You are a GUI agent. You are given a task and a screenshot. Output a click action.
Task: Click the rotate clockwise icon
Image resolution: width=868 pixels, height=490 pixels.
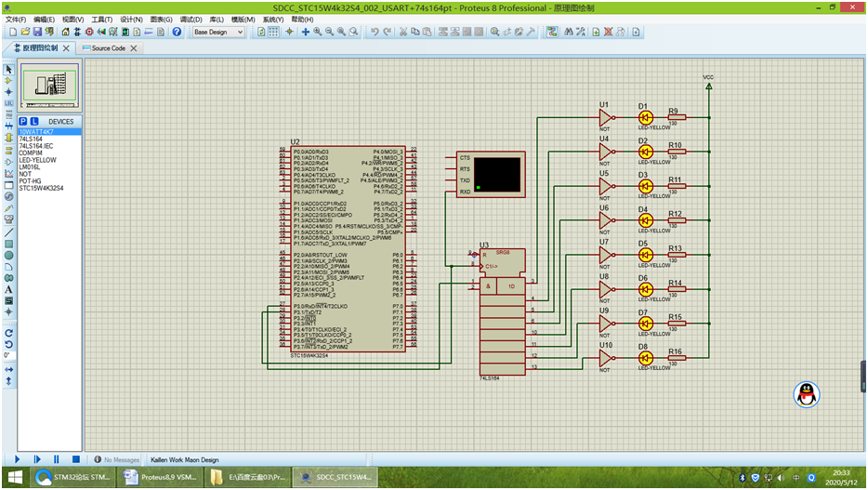[x=8, y=332]
